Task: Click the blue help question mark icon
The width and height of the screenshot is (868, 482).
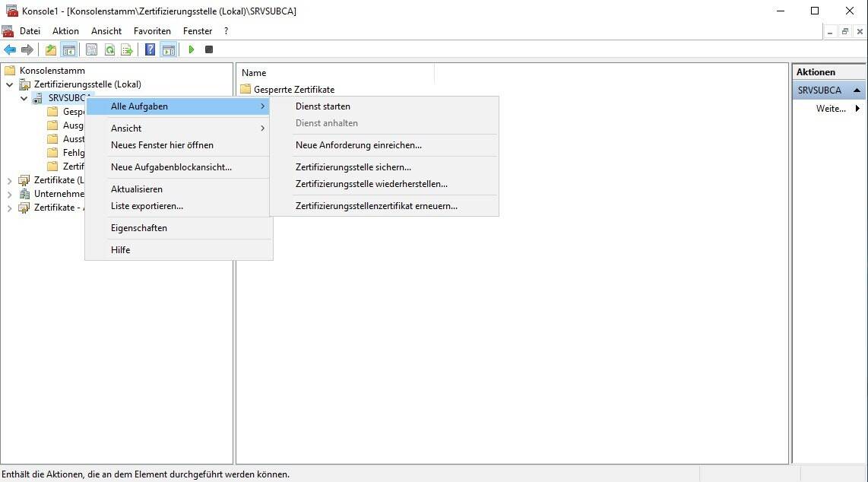Action: pyautogui.click(x=150, y=50)
